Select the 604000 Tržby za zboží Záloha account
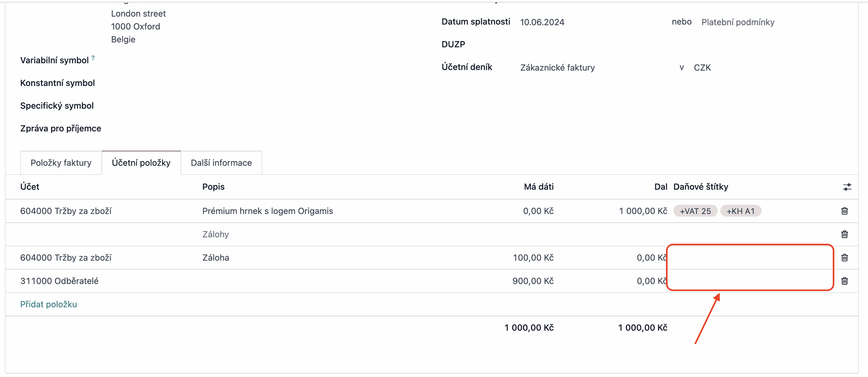 [x=66, y=258]
